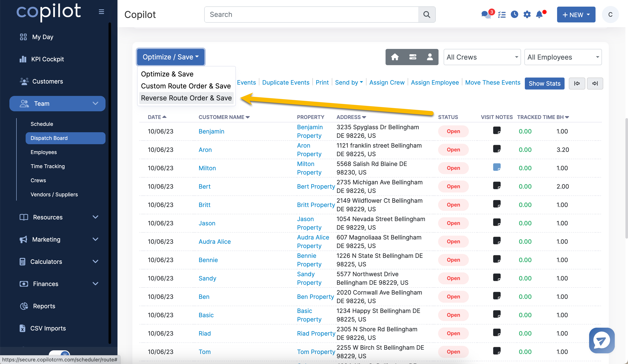Open settings gear icon

coord(527,15)
